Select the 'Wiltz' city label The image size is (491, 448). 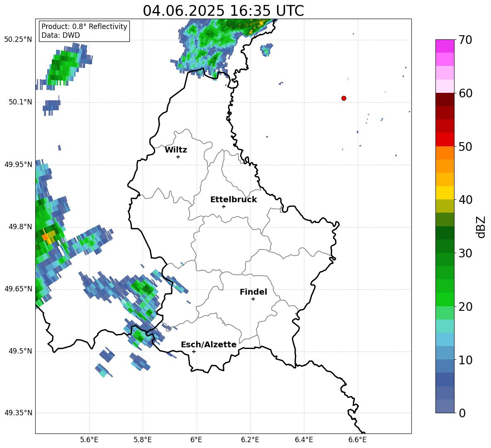point(176,150)
